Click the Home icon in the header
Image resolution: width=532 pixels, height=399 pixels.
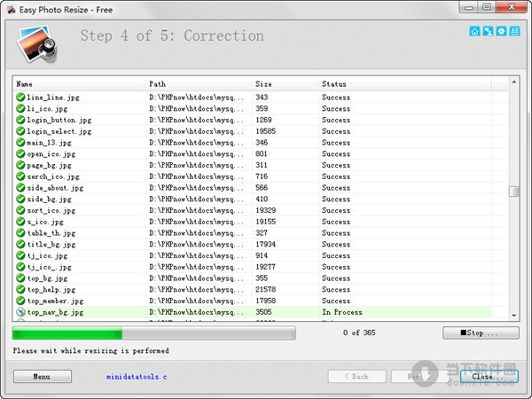coord(474,31)
